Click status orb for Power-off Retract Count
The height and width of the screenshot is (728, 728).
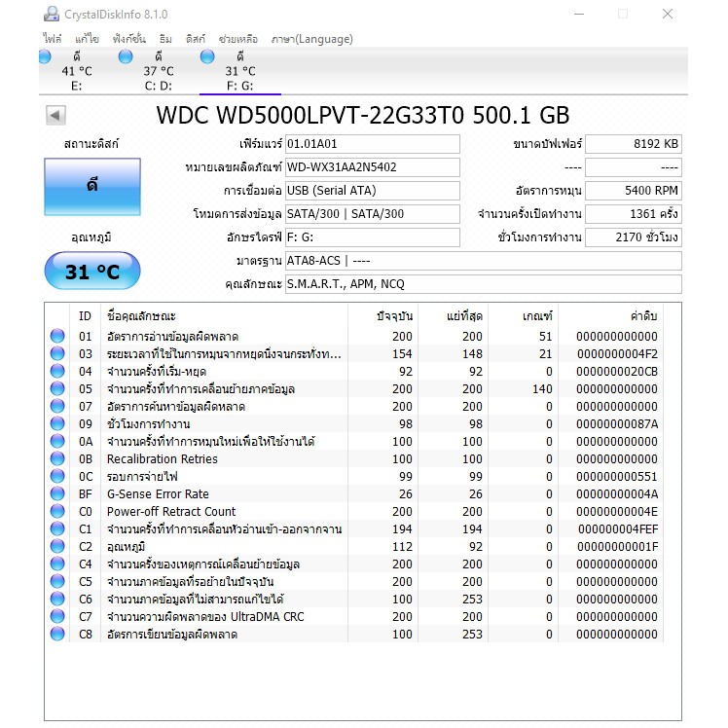click(57, 512)
